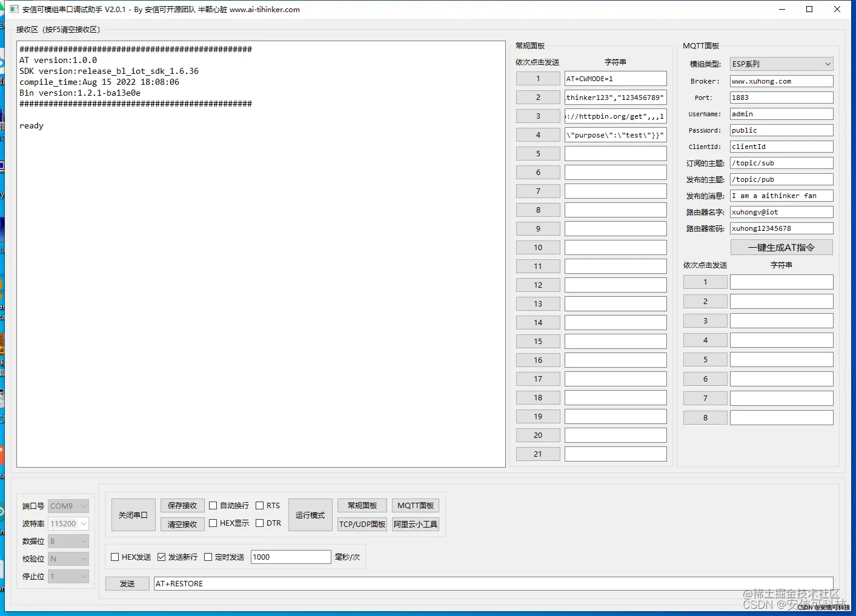Image resolution: width=856 pixels, height=616 pixels.
Task: Click send button 1 in MQTT面板 list
Action: (705, 282)
